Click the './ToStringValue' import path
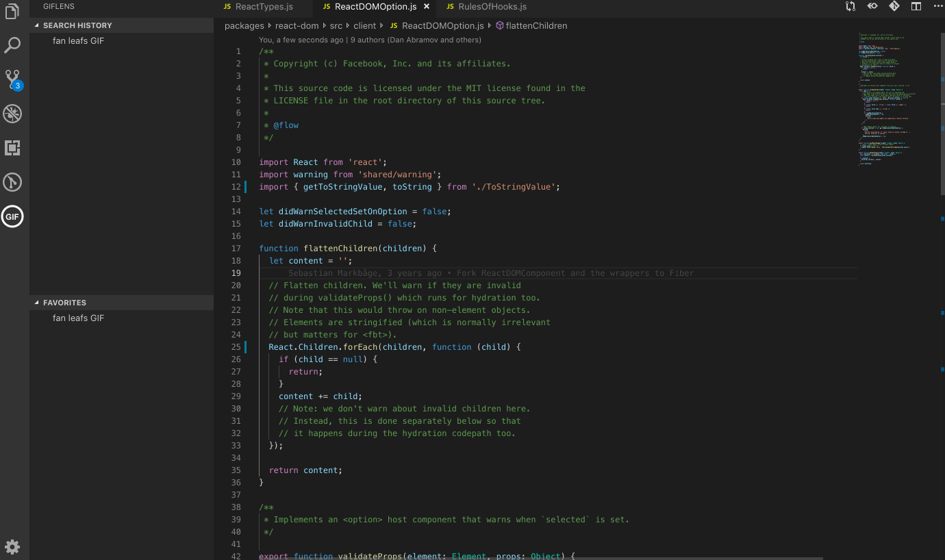Image resolution: width=945 pixels, height=560 pixels. (514, 187)
